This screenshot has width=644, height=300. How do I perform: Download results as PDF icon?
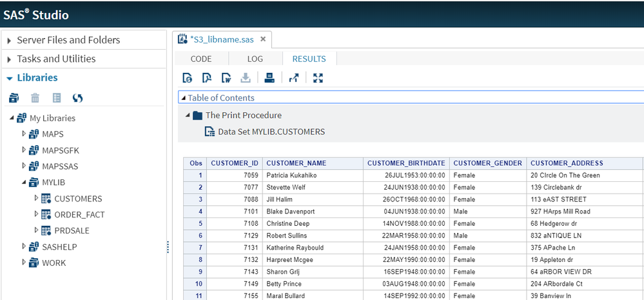(x=206, y=78)
